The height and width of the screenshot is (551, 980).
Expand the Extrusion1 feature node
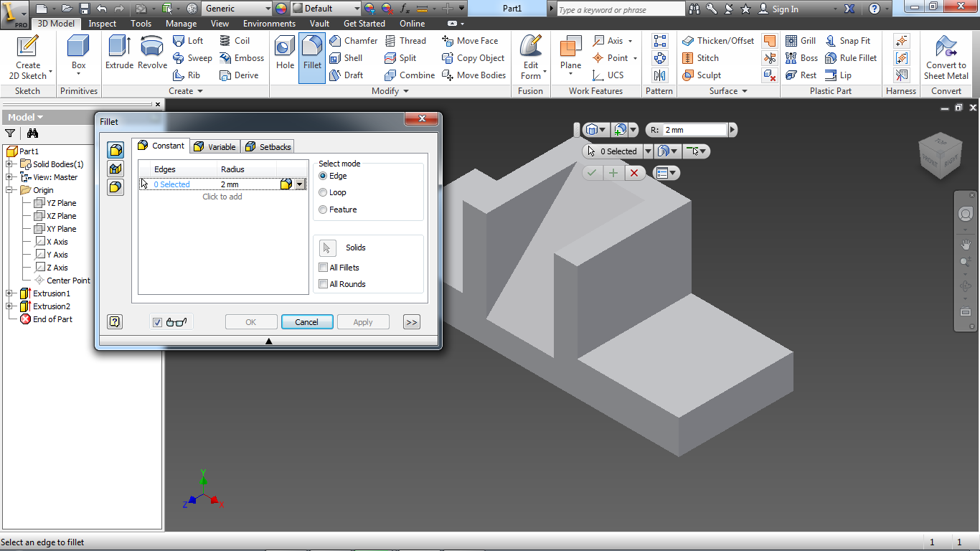tap(9, 293)
